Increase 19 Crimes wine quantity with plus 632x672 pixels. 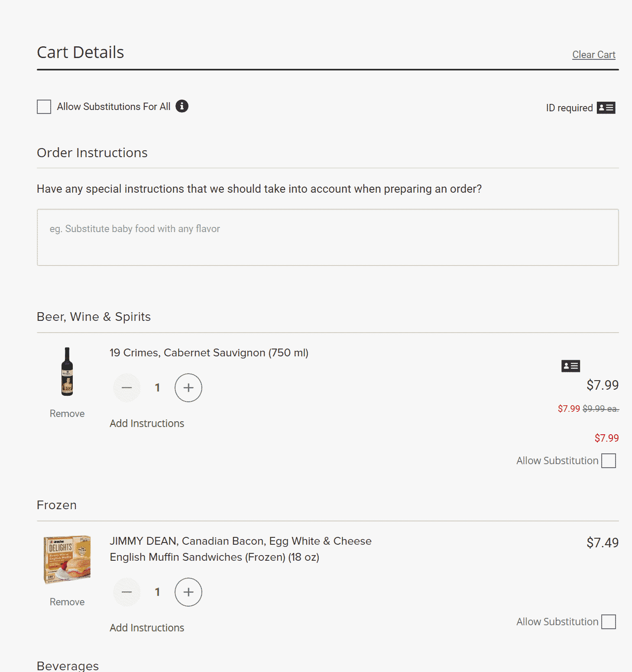coord(188,388)
